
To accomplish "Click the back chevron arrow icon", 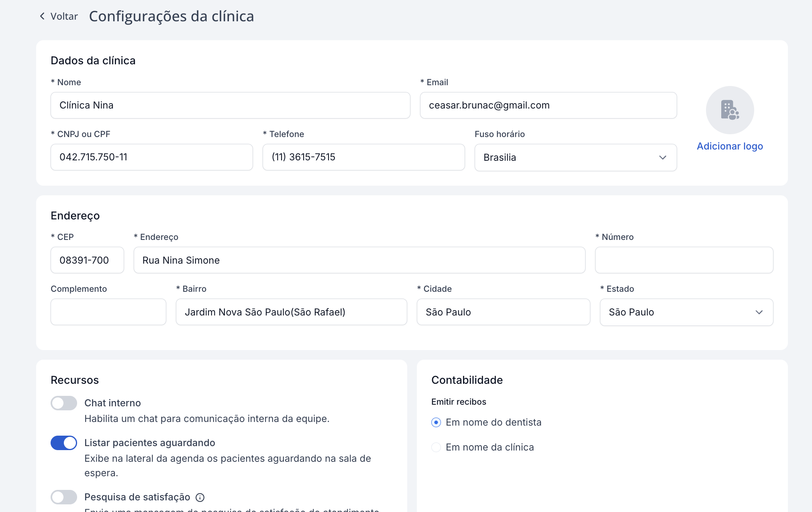I will [42, 16].
